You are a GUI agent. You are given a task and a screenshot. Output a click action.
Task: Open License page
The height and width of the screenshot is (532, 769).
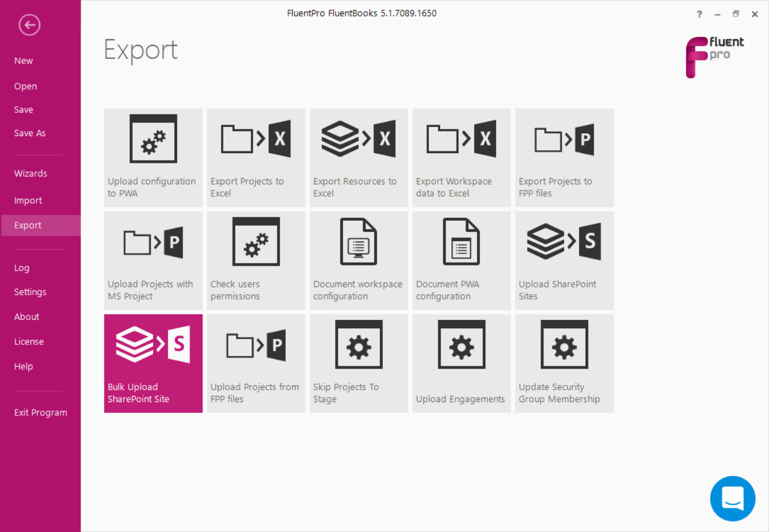(x=29, y=341)
